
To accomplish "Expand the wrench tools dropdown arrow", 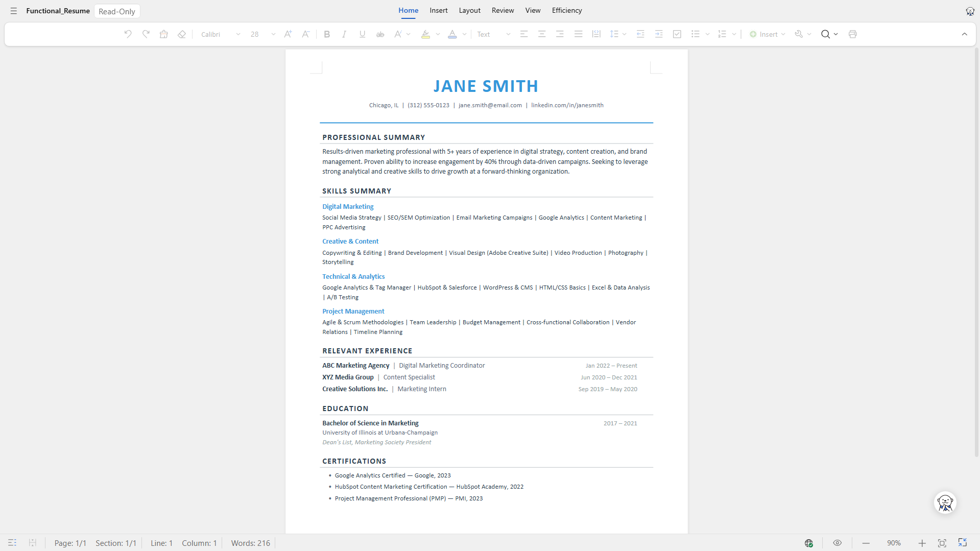I will 809,34.
